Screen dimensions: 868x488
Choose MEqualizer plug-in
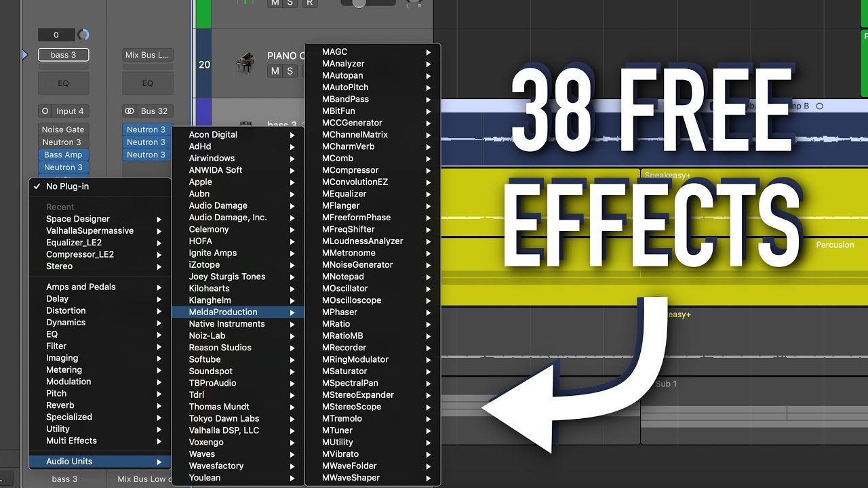tap(373, 194)
